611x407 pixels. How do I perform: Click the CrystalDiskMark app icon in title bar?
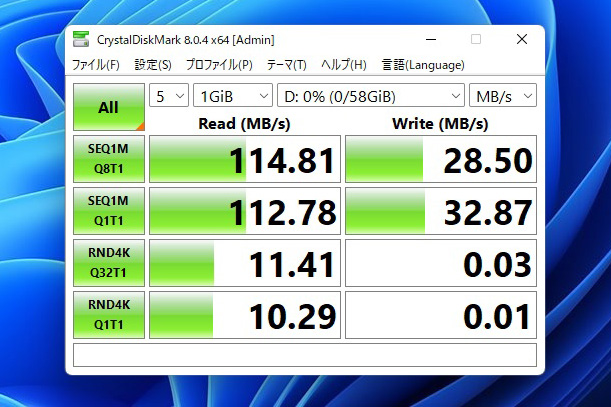pyautogui.click(x=81, y=39)
